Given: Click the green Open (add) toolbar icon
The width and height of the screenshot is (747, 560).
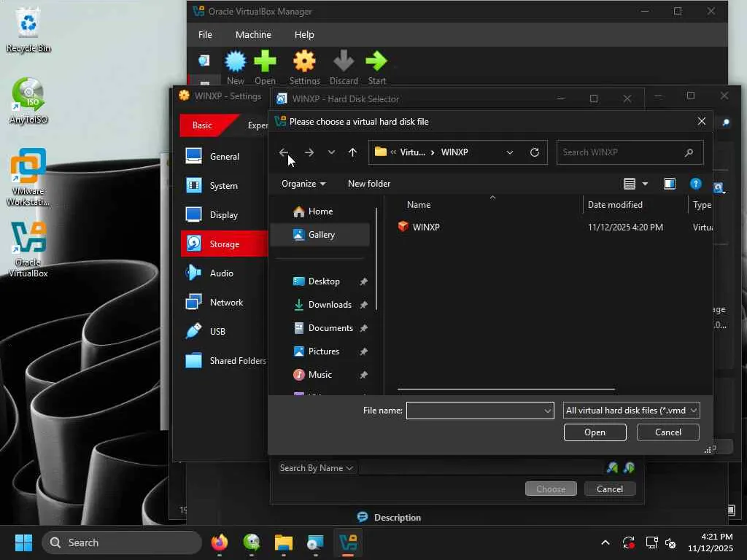Looking at the screenshot, I should (x=266, y=62).
